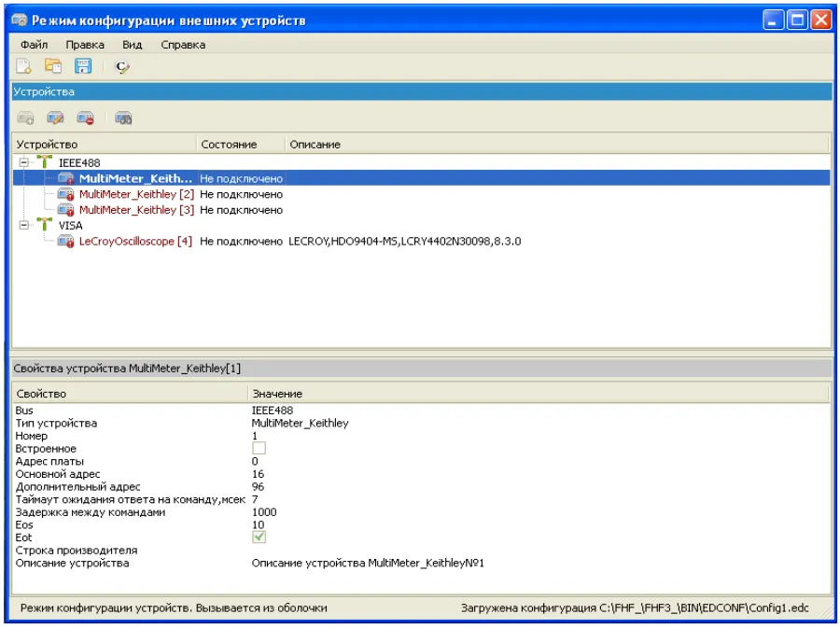Select the IEEE488 bus label
Screen dimensions: 840x628
click(79, 162)
